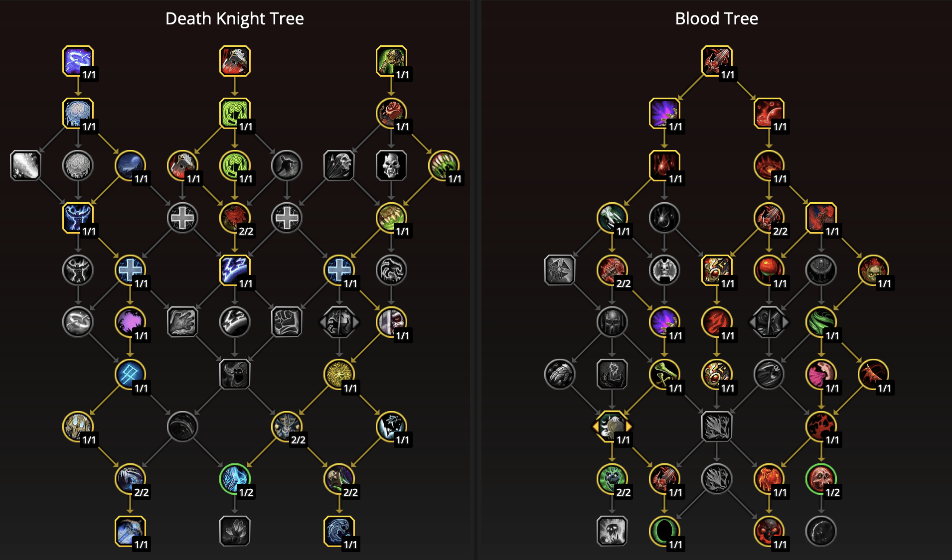The width and height of the screenshot is (952, 560).
Task: Select the icy brain Mind Freeze talent
Action: 78,113
